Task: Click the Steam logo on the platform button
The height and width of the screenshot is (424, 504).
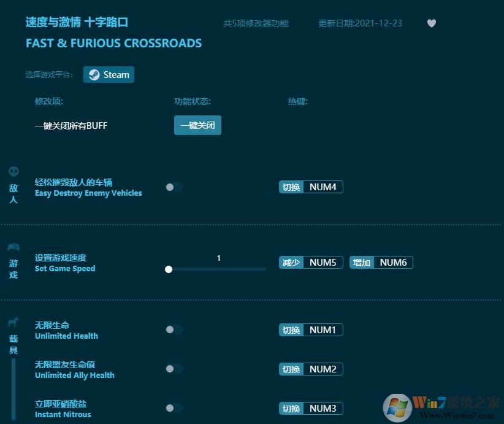Action: (94, 74)
